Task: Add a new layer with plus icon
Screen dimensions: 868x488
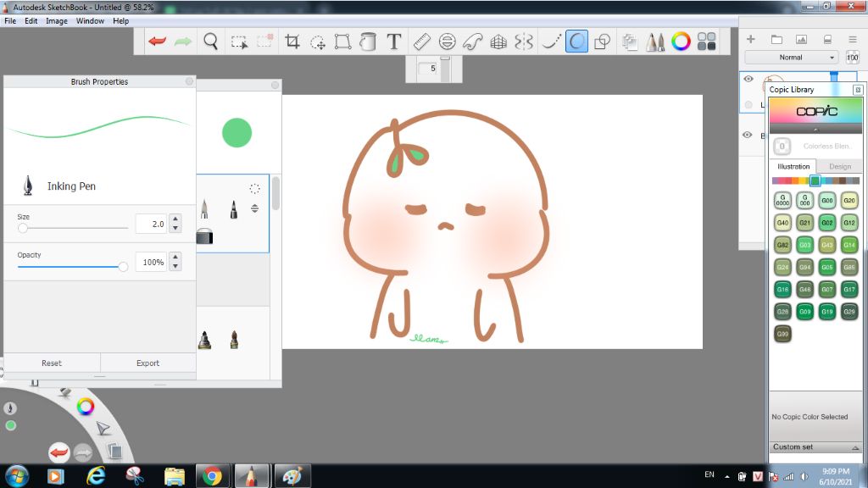Action: [x=751, y=39]
